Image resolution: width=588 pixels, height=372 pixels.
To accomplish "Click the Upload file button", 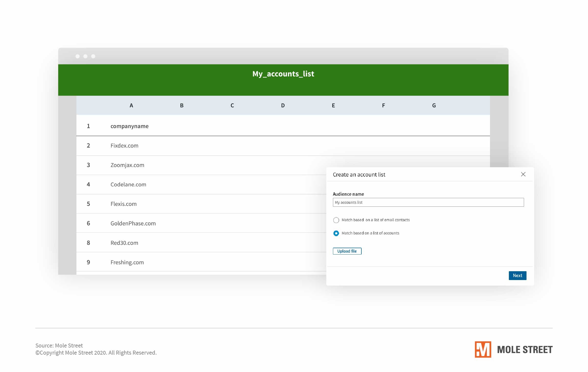I will tap(347, 251).
